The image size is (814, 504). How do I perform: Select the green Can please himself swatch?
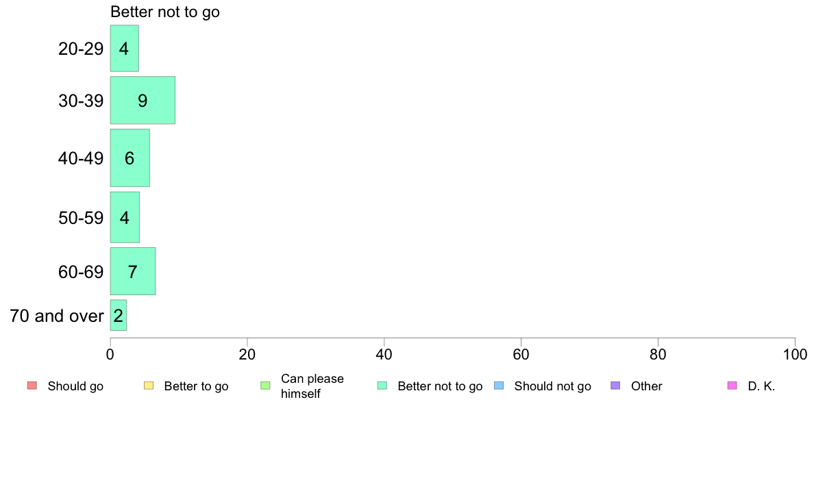click(x=265, y=386)
